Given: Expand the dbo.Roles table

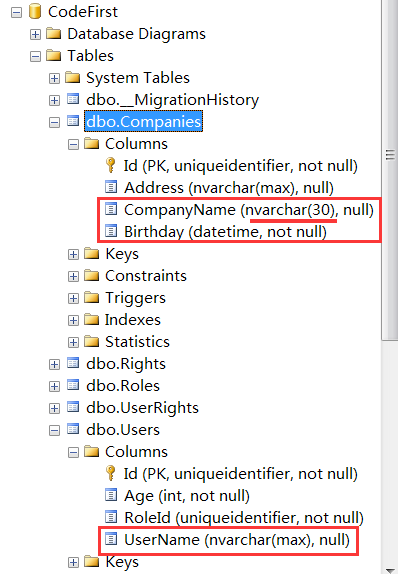Looking at the screenshot, I should [54, 387].
